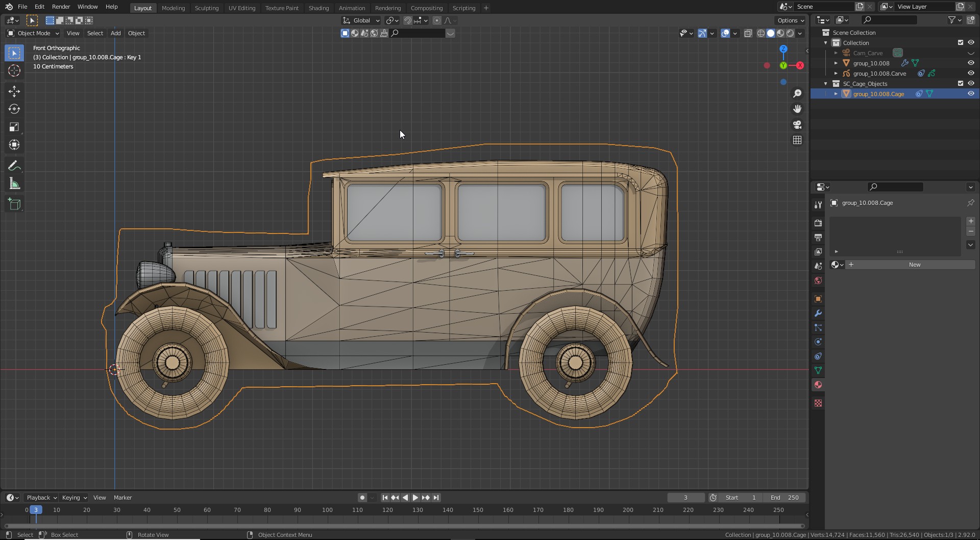Click the red X axis gizmo
The image size is (980, 540).
pyautogui.click(x=800, y=65)
